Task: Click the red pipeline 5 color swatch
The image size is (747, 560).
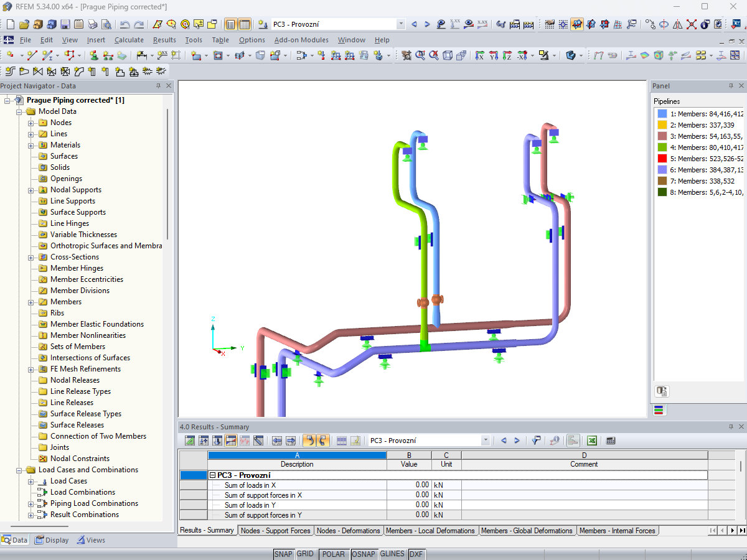Action: [662, 158]
